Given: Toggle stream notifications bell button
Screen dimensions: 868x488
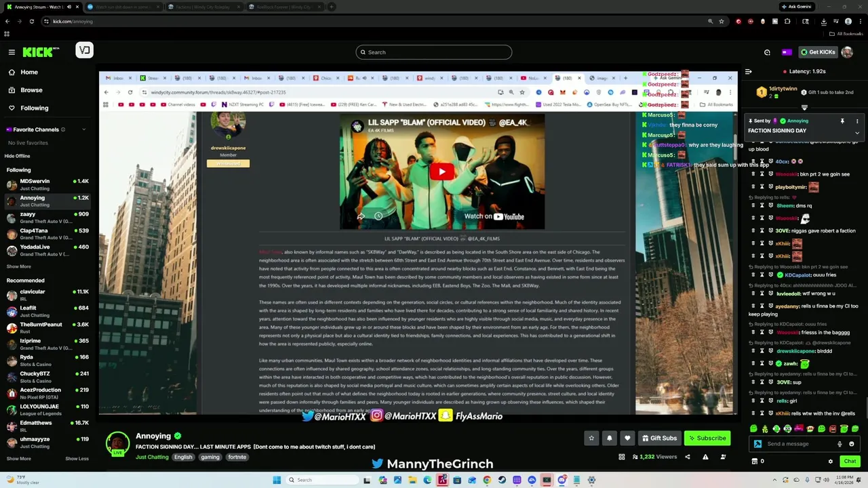Looking at the screenshot, I should [x=609, y=438].
